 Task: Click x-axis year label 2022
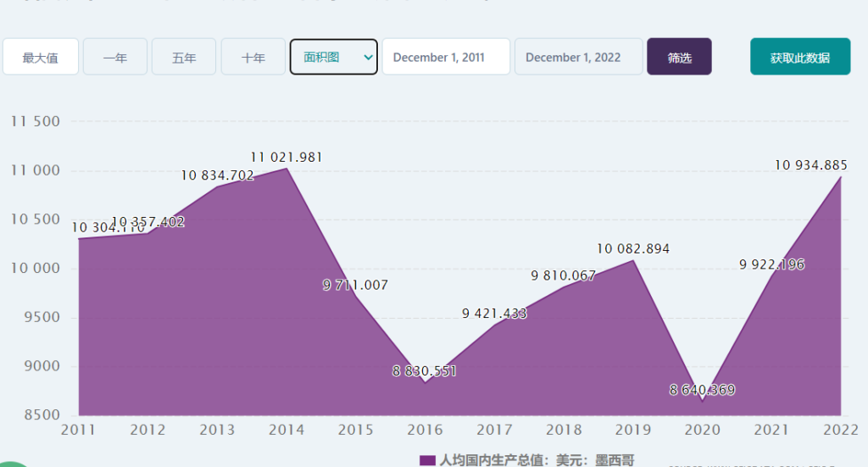click(x=841, y=430)
